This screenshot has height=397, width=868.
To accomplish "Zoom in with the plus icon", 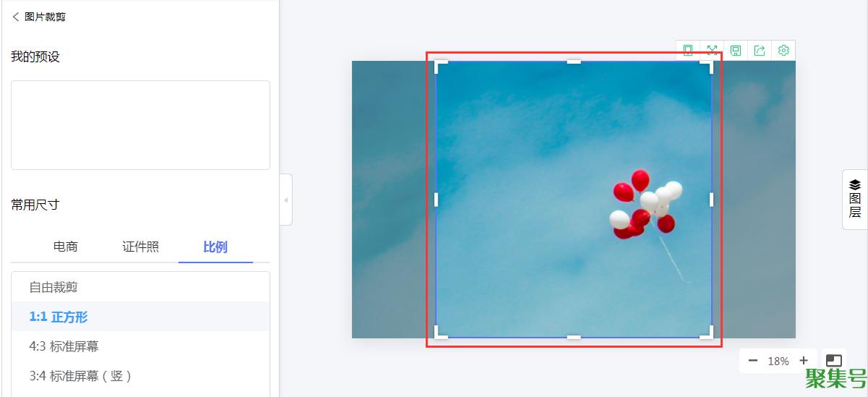I will [x=804, y=361].
